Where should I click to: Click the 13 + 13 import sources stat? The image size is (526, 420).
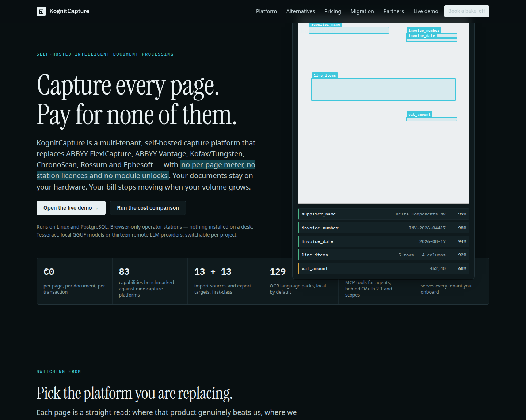point(225,281)
